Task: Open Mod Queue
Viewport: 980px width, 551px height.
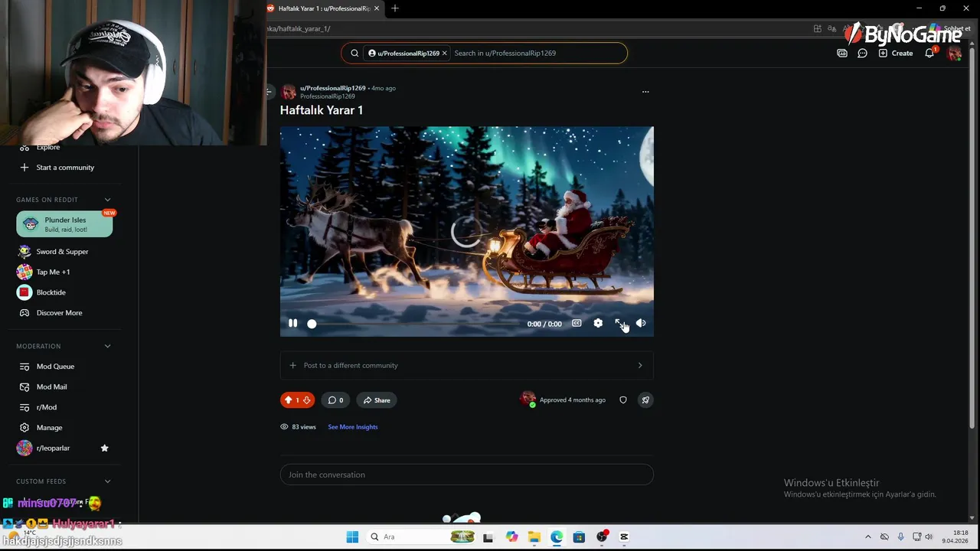Action: (x=55, y=367)
